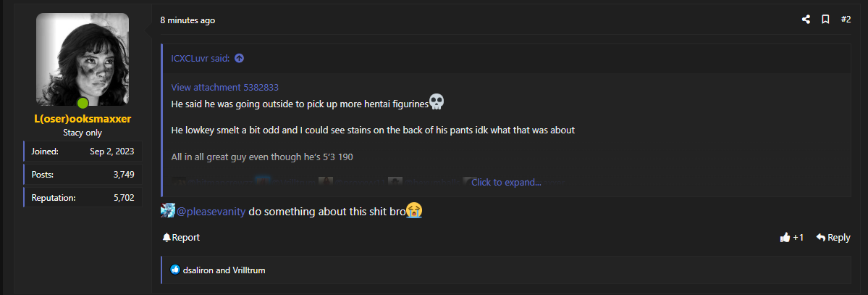Show who reacted: dsaliron and Vrilltrum

(x=224, y=270)
